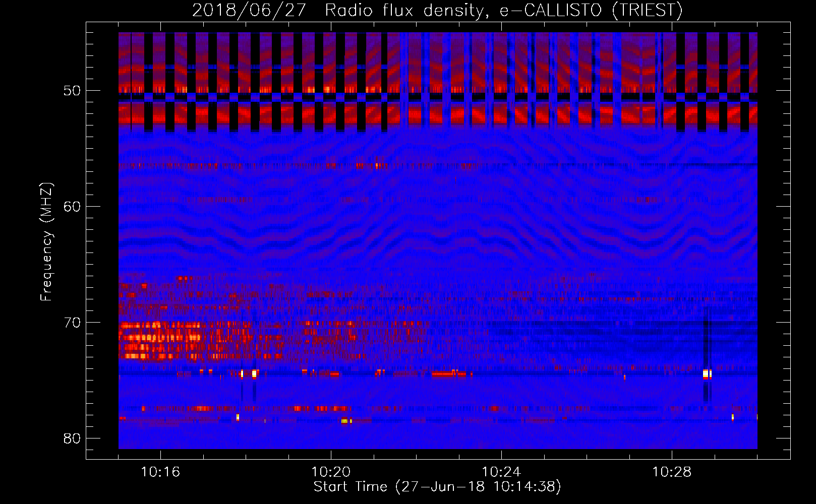The width and height of the screenshot is (816, 504).
Task: Click the 70 frequency tick label
Action: point(72,323)
